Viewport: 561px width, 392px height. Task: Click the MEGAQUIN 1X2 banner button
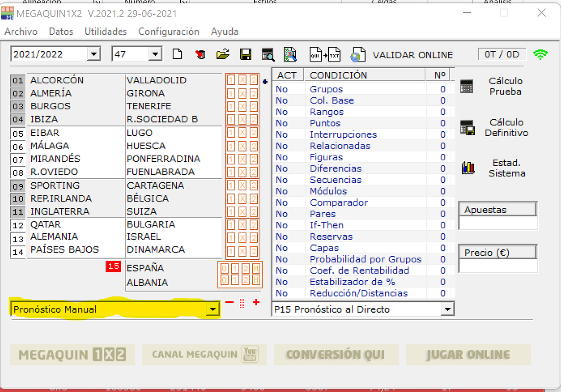[73, 355]
